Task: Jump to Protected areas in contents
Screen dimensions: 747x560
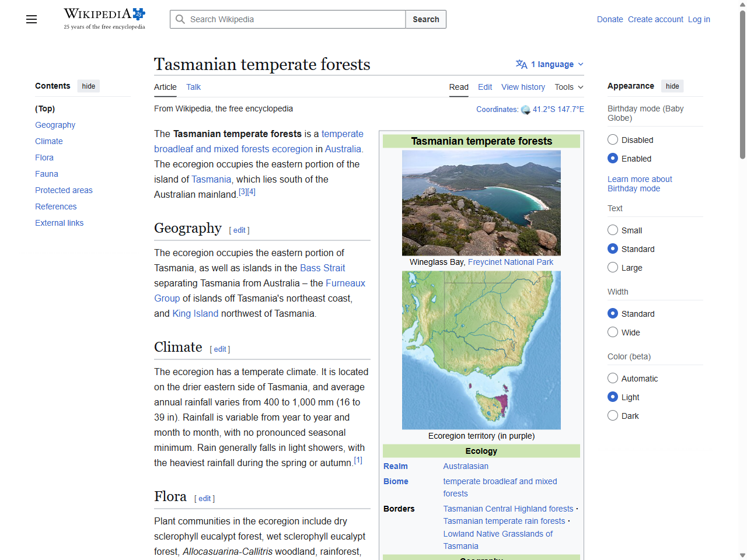Action: [x=64, y=190]
